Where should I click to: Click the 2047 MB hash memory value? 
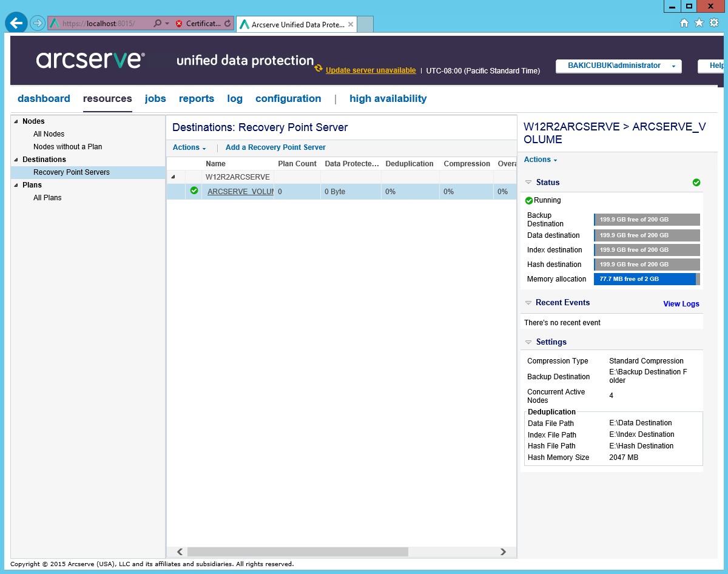pyautogui.click(x=624, y=458)
